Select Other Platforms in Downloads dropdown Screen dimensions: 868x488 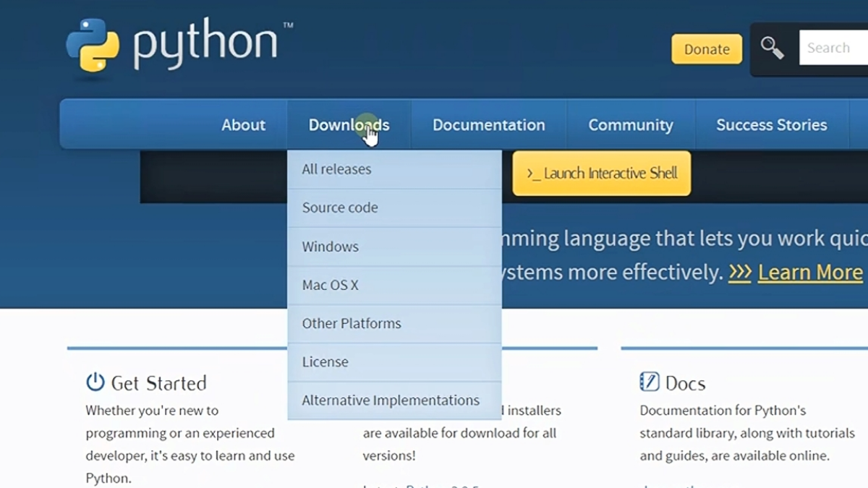click(394, 323)
